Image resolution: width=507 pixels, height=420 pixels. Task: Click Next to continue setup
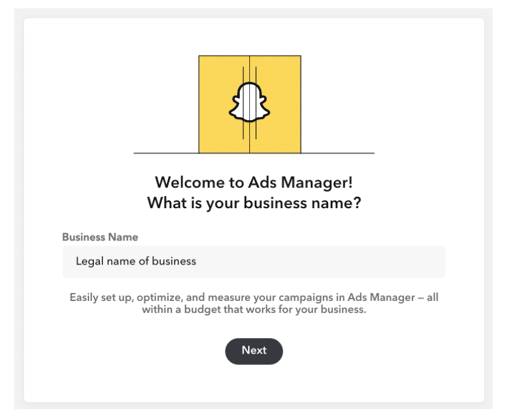coord(253,351)
